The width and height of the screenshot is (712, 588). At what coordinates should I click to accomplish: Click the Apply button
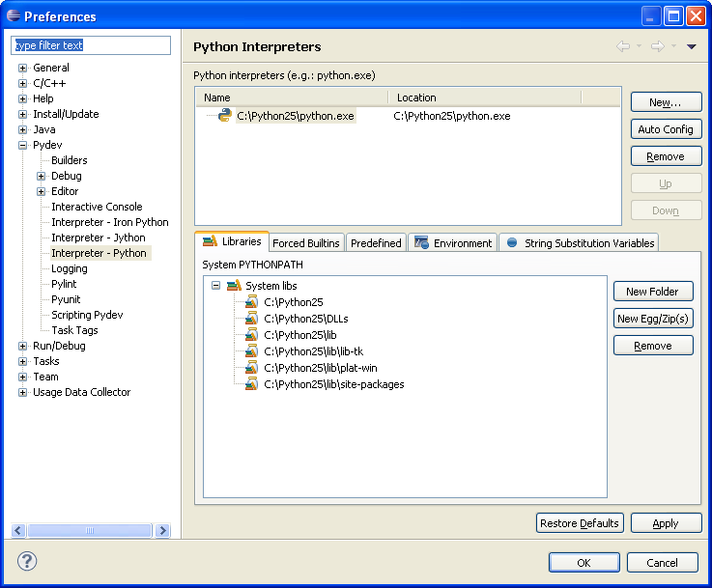[x=667, y=523]
